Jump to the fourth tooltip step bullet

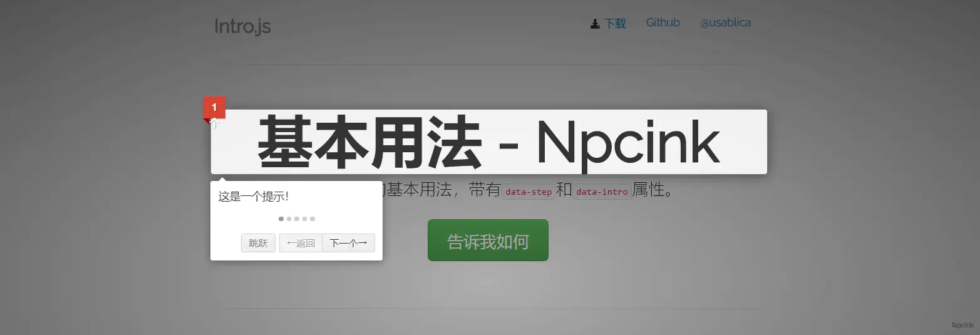coord(304,219)
